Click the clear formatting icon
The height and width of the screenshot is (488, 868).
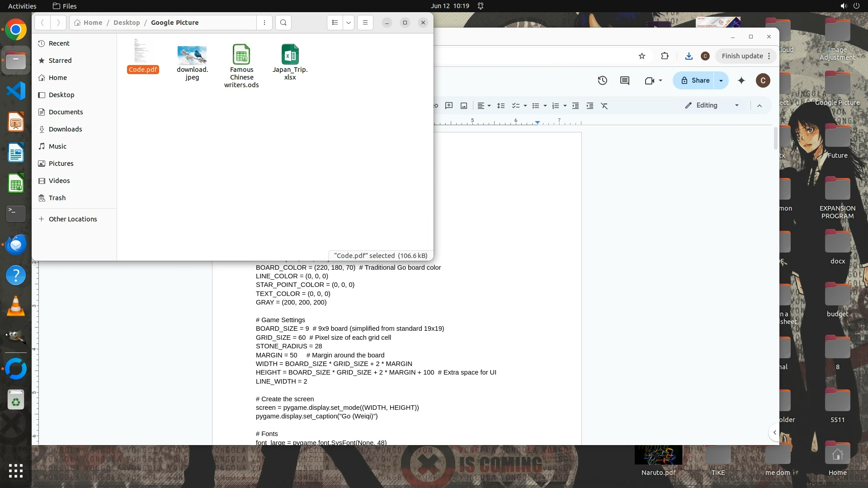[x=604, y=106]
